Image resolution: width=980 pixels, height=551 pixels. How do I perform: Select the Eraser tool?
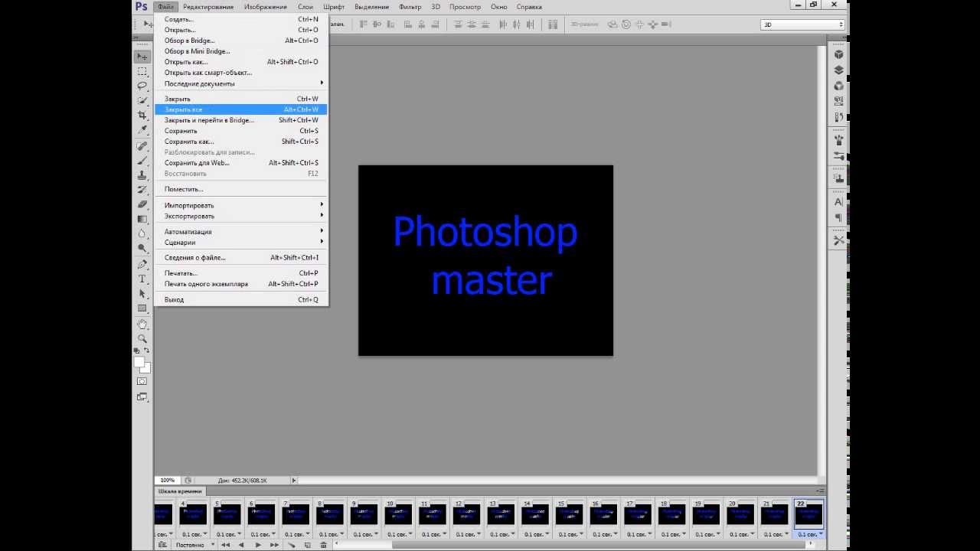(142, 204)
